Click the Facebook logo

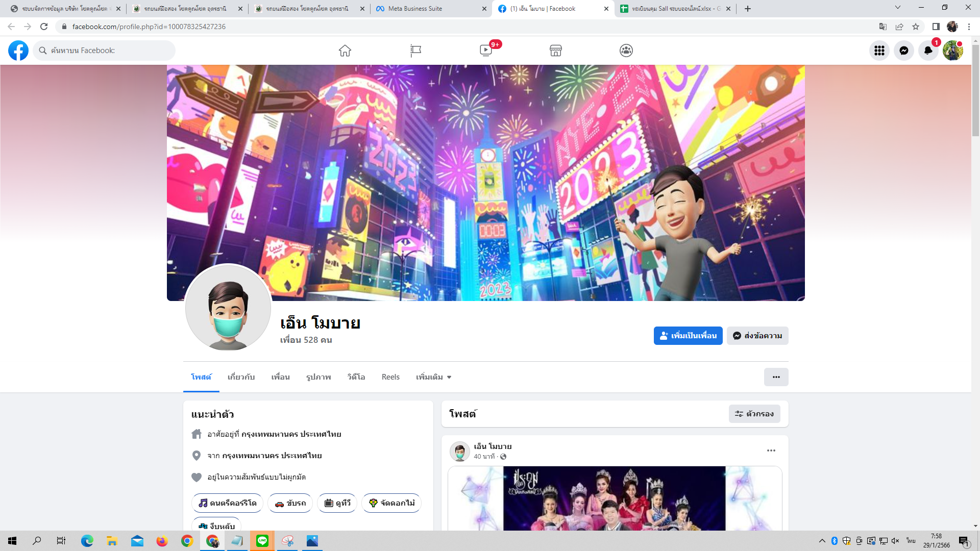tap(18, 51)
